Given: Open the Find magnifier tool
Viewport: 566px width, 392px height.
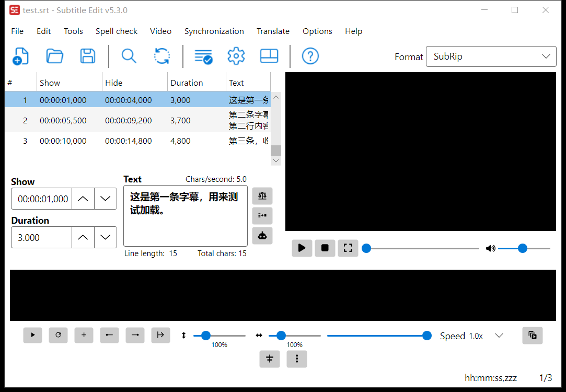Looking at the screenshot, I should [129, 56].
